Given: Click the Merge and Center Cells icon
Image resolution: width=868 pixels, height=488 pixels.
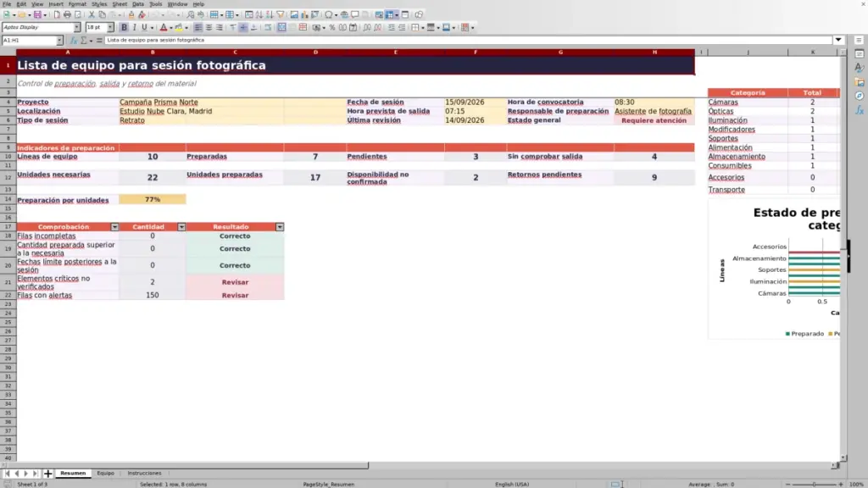Looking at the screenshot, I should pos(281,28).
